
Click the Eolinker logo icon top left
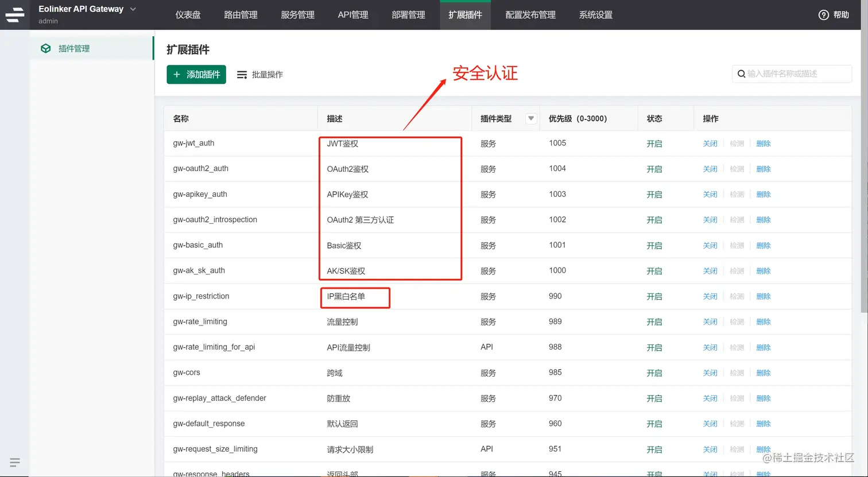coord(14,15)
